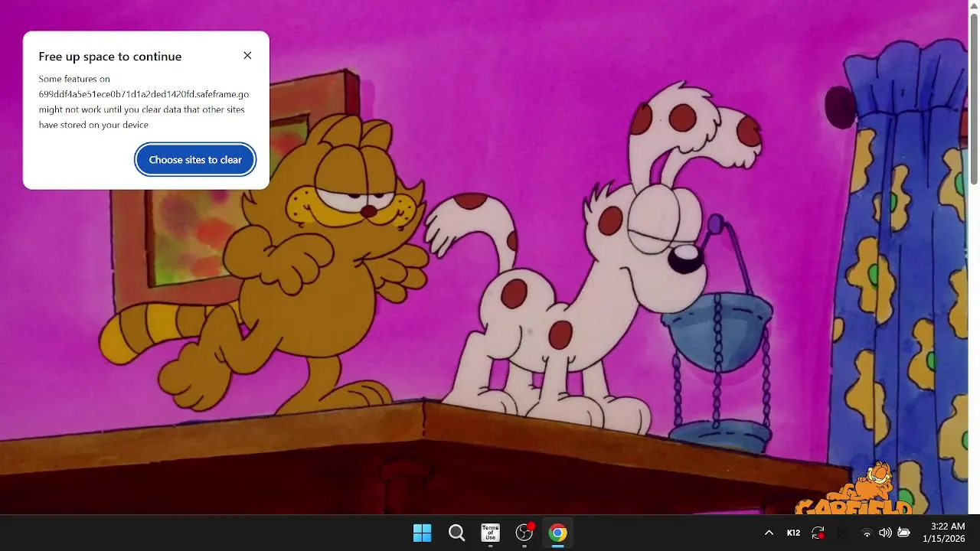Click the Choose sites to clear button
Viewport: 980px width, 551px height.
[x=195, y=160]
